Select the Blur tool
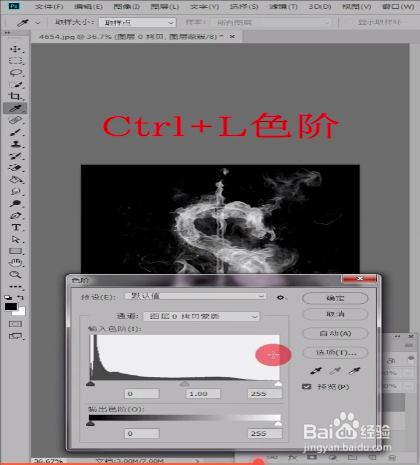Screen dimensions: 420x465 15,192
